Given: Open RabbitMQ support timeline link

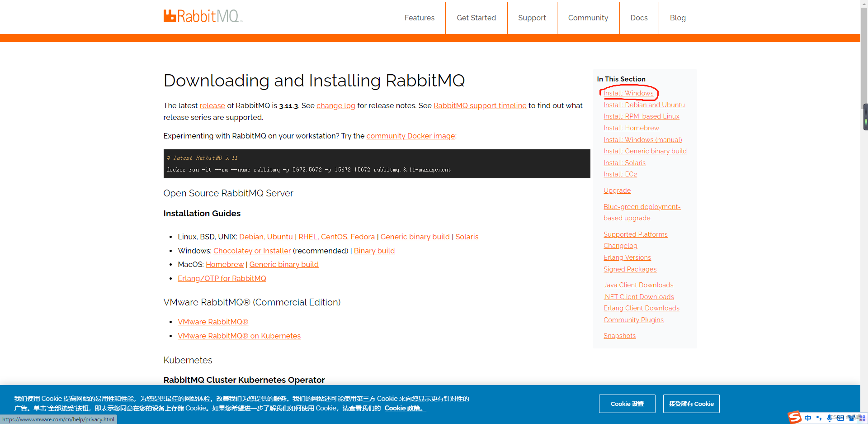Looking at the screenshot, I should pos(480,105).
